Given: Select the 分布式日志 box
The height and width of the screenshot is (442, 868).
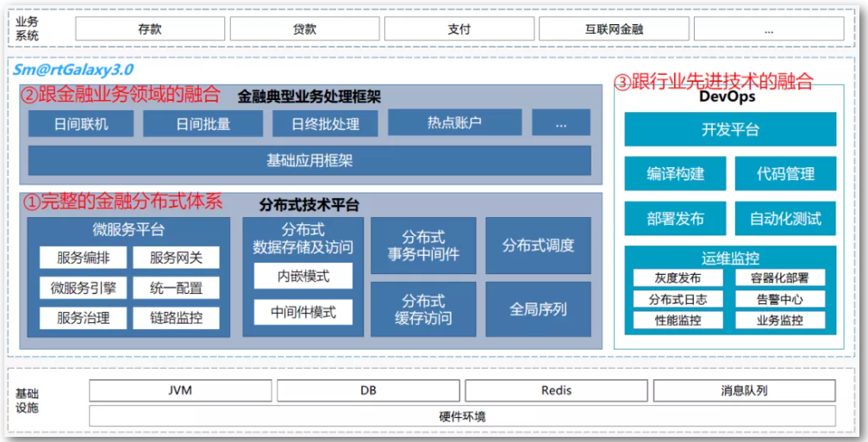Looking at the screenshot, I should [x=678, y=299].
